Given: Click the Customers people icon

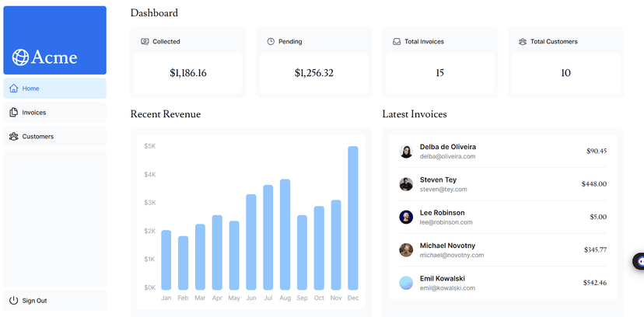Looking at the screenshot, I should point(13,137).
